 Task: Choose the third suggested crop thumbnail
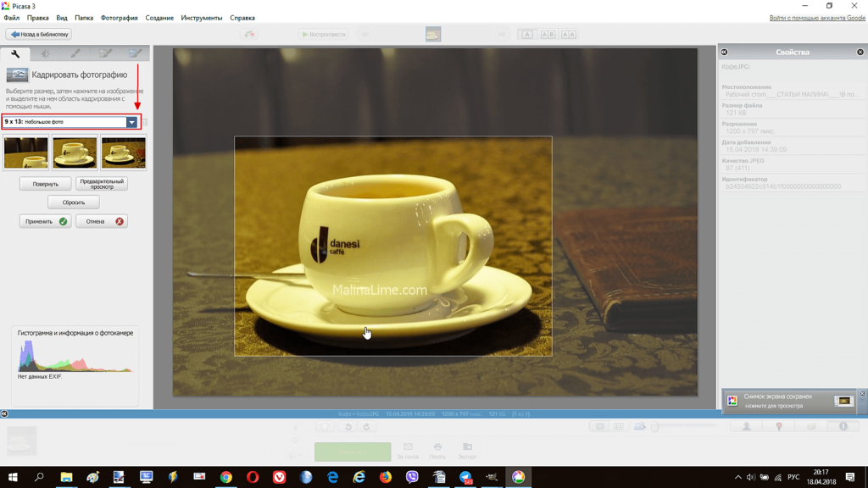point(123,152)
